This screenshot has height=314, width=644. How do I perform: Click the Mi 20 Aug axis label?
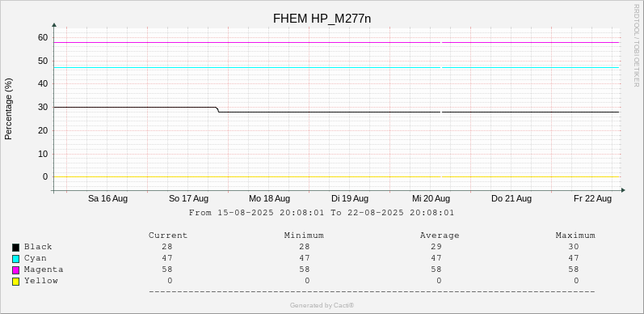(x=431, y=199)
